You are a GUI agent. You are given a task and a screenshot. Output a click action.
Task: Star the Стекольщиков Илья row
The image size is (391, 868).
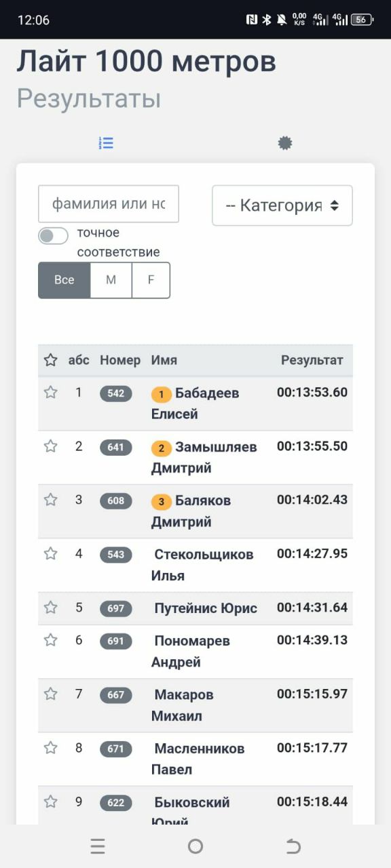(50, 553)
